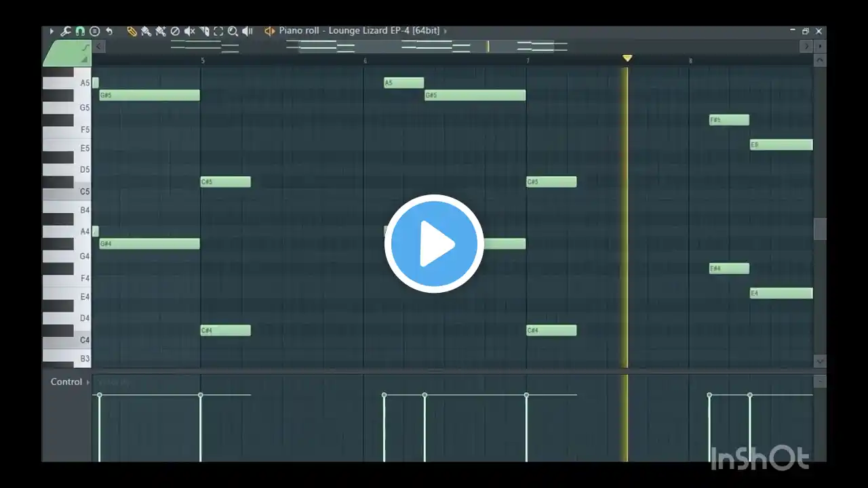Click the G4 piano key
Viewport: 868px width, 488px height.
[x=83, y=256]
